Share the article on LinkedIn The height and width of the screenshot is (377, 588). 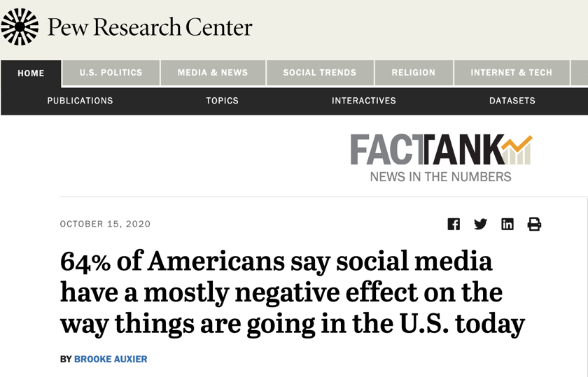coord(507,224)
